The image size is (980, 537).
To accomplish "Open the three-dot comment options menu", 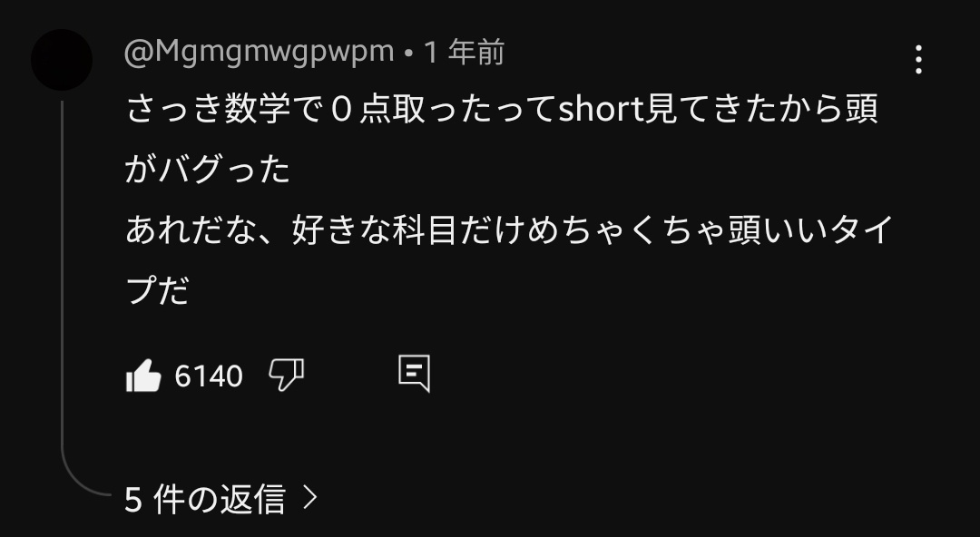I will (918, 59).
